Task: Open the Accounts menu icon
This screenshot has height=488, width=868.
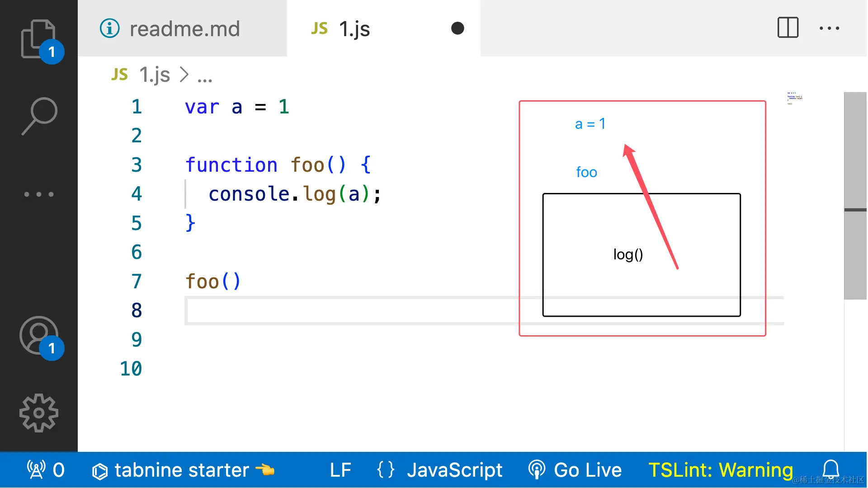Action: coord(39,336)
